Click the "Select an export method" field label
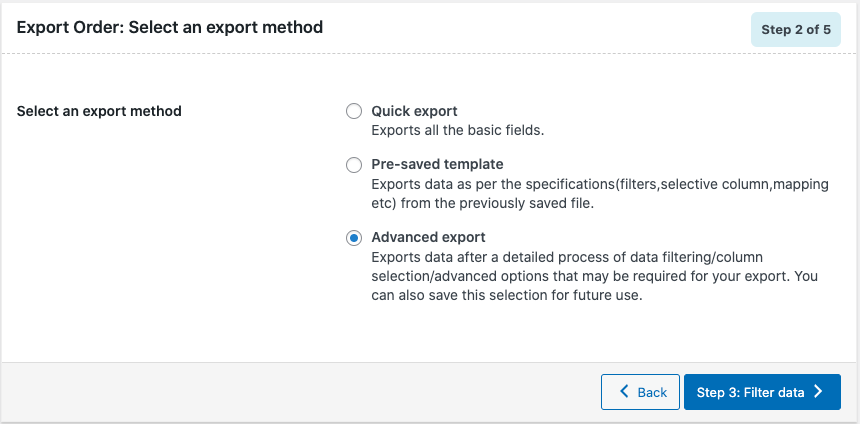860x424 pixels. pyautogui.click(x=99, y=111)
